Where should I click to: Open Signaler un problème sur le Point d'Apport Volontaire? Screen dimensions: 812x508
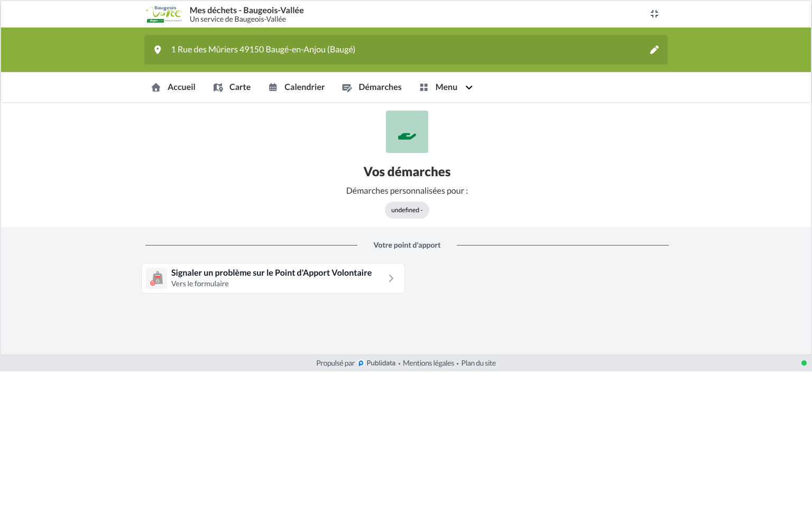click(273, 278)
